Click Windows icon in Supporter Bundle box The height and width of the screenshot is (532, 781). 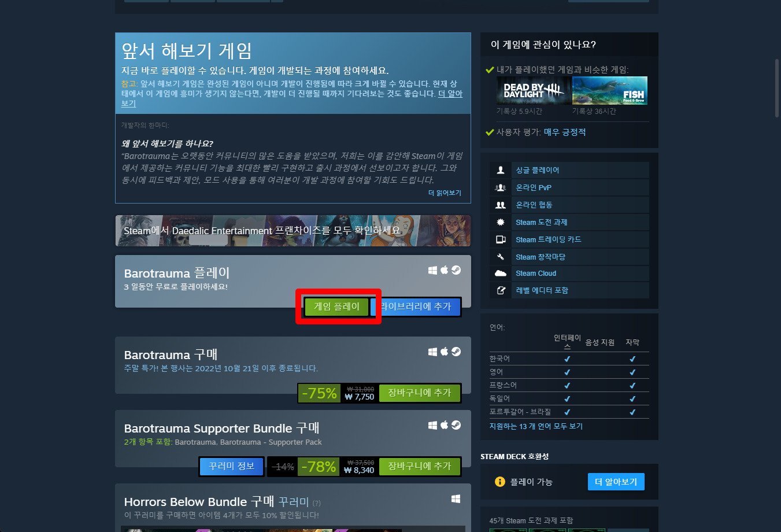tap(432, 425)
